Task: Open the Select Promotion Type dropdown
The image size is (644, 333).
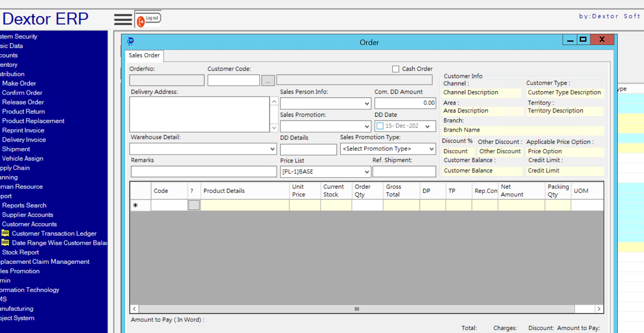Action: [432, 149]
